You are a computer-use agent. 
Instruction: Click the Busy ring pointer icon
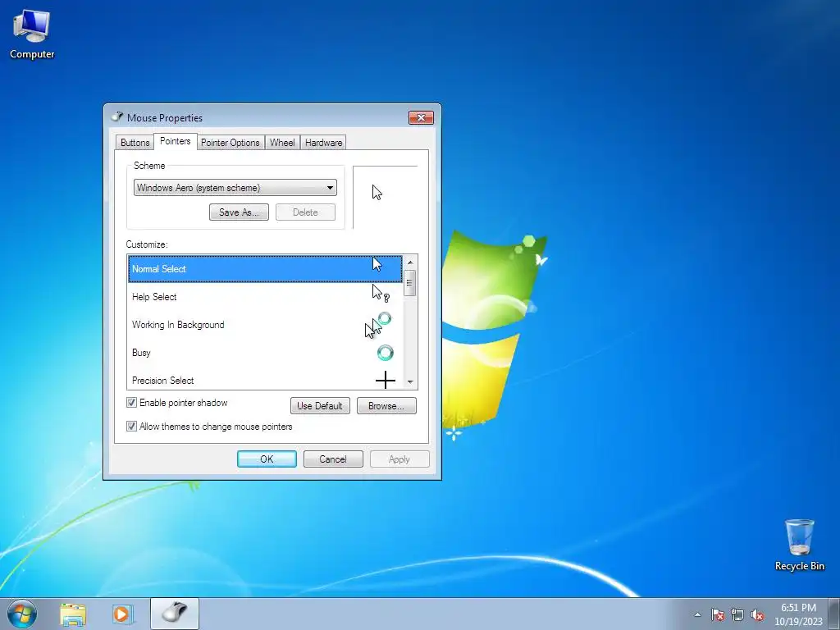(x=386, y=353)
